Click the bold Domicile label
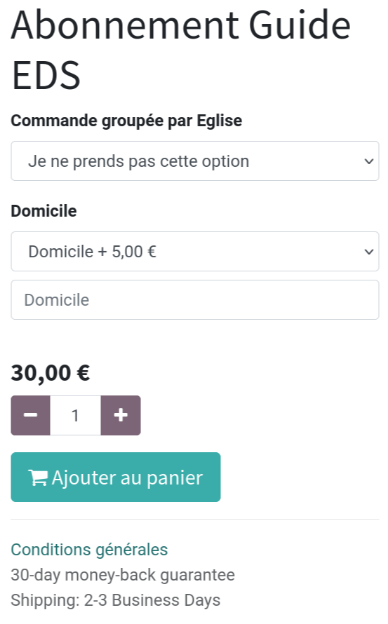Screen dimensions: 388x624 (x=44, y=211)
